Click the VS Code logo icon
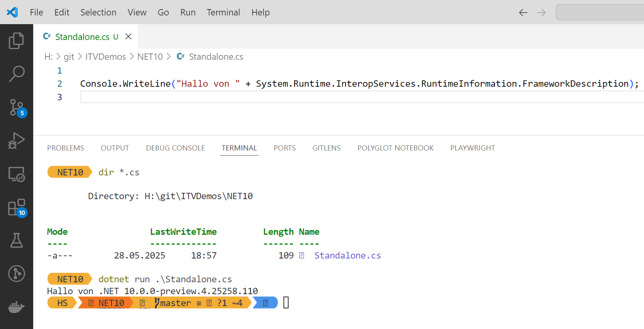Screen dimensions: 644x329 (x=12, y=12)
